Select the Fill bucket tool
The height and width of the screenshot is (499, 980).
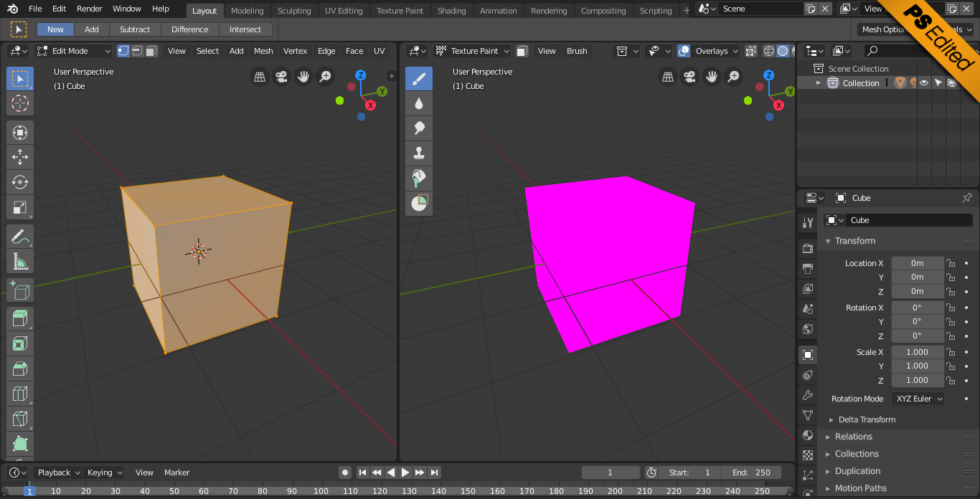(420, 177)
